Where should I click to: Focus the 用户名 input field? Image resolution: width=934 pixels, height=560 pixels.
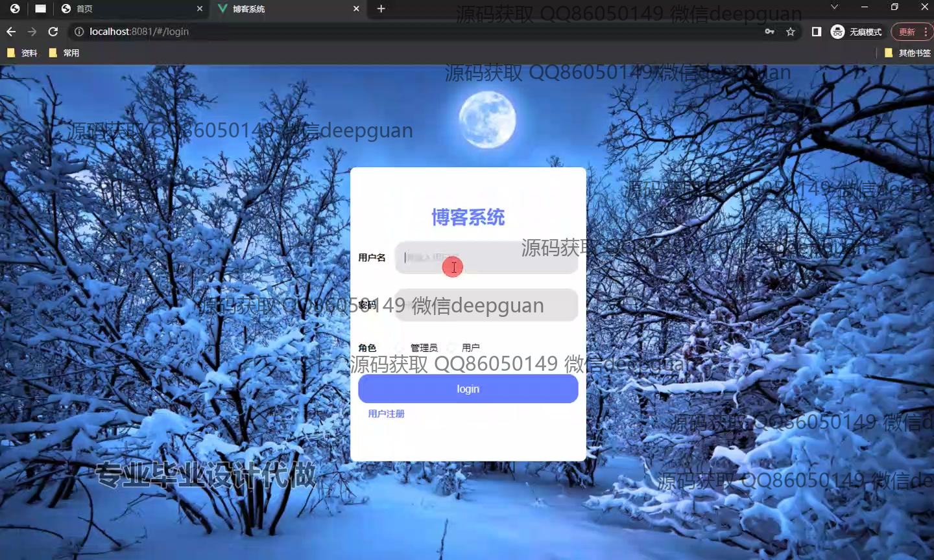pyautogui.click(x=486, y=257)
